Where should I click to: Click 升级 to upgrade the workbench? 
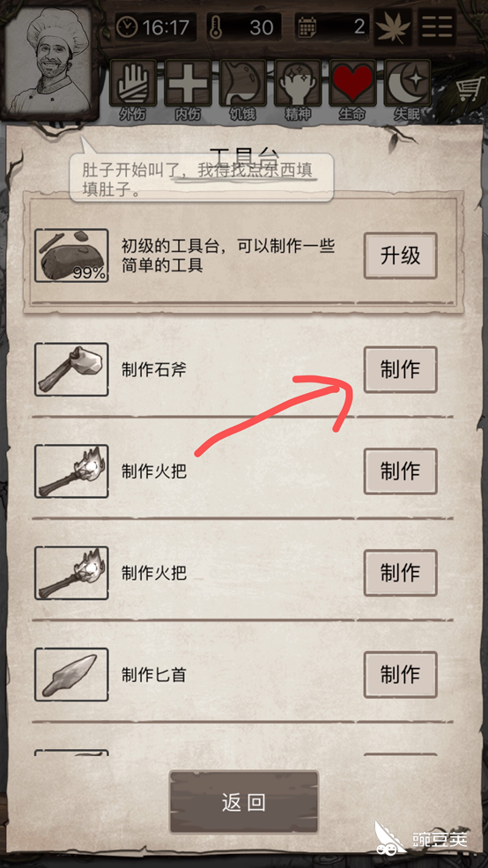point(401,256)
